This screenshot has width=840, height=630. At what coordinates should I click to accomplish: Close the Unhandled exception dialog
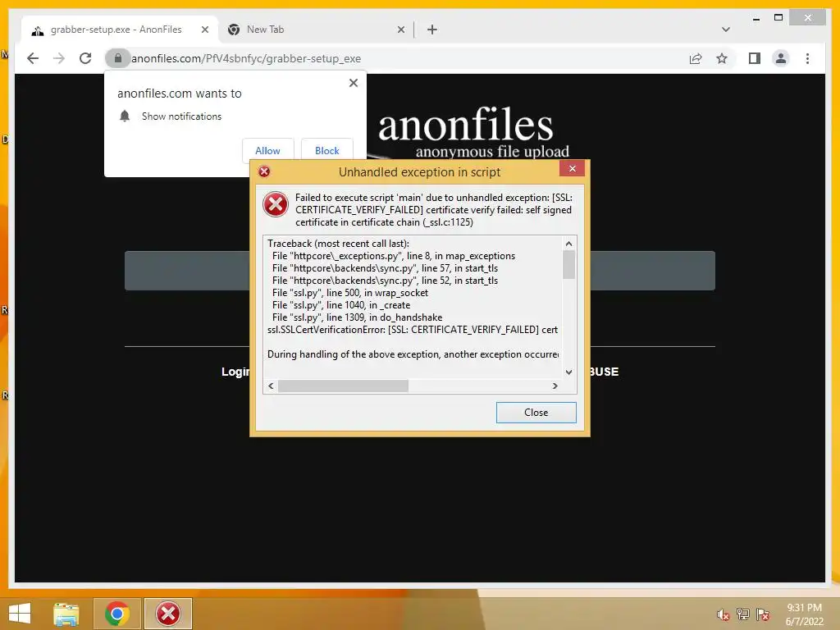pyautogui.click(x=536, y=413)
